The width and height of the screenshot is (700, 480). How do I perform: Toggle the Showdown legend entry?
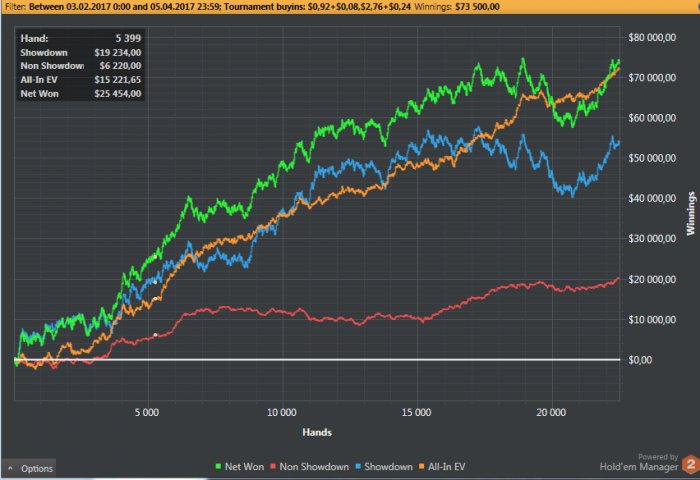click(x=384, y=467)
